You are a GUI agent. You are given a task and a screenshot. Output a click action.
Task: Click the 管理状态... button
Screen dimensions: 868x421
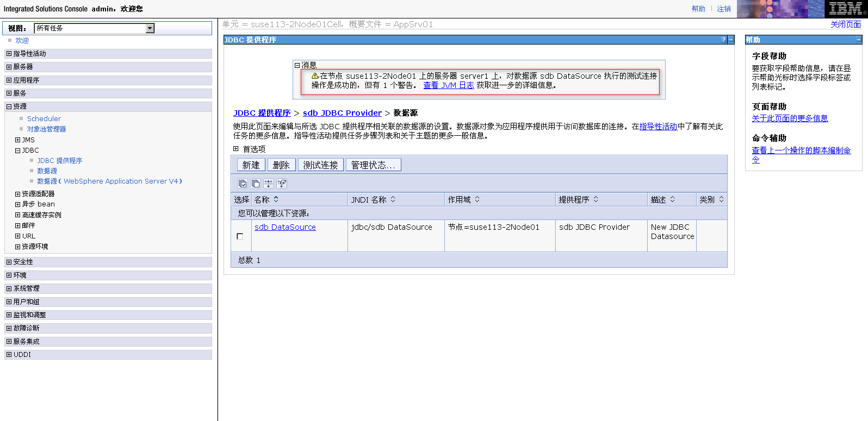click(373, 165)
